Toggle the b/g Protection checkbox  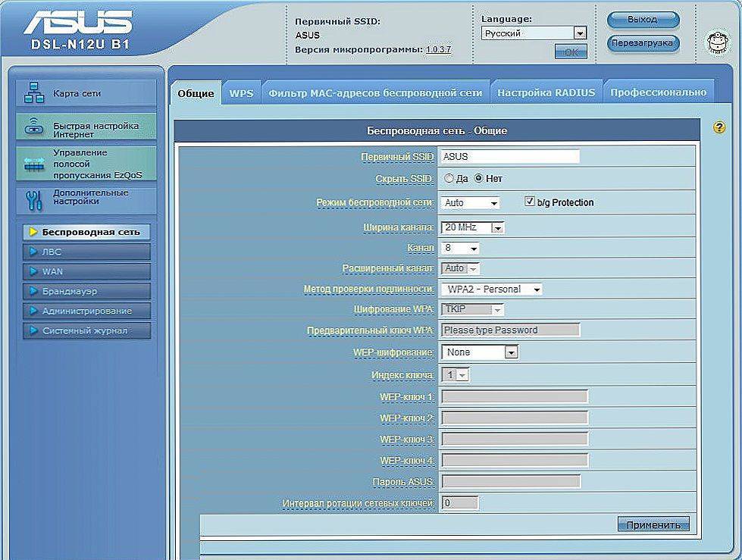pyautogui.click(x=530, y=202)
